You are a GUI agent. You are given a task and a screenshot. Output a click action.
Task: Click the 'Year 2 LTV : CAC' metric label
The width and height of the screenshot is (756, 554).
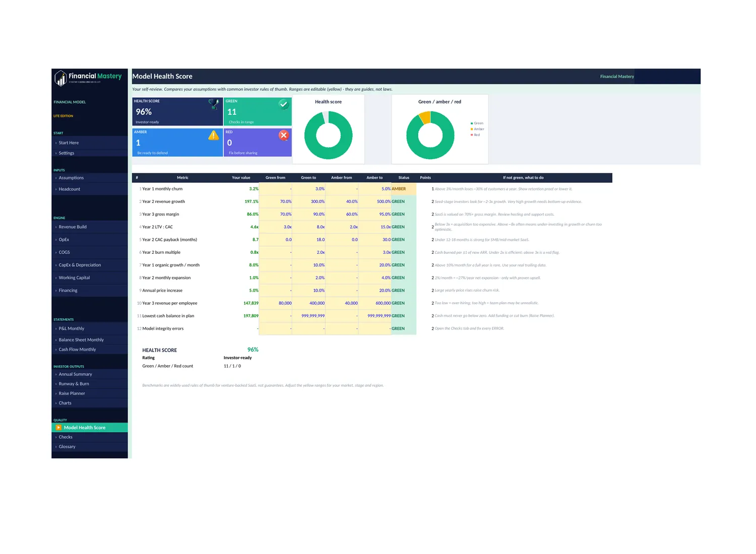[157, 227]
